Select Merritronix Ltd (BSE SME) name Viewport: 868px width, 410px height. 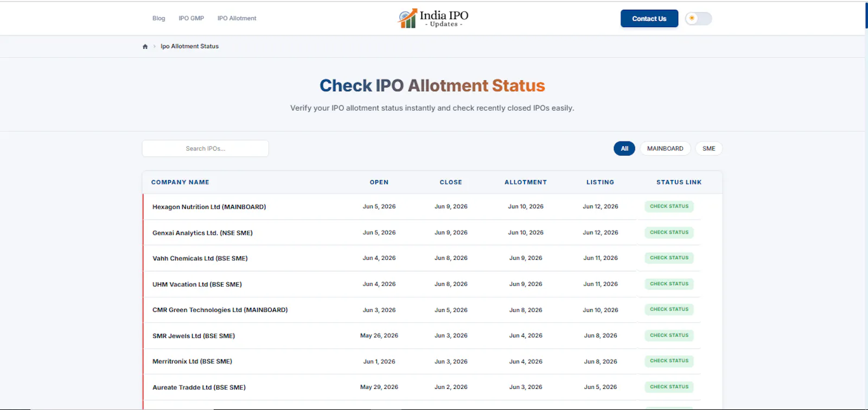point(192,362)
